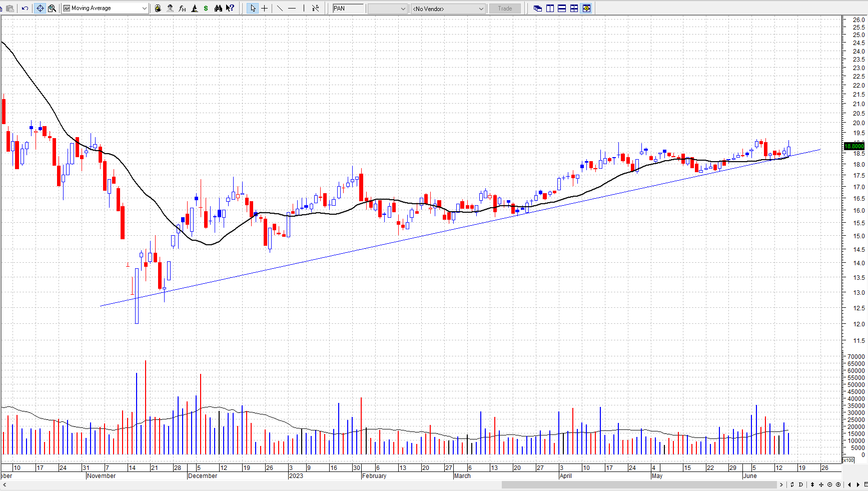
Task: Cascade windows using the overlapping icon
Action: [538, 8]
